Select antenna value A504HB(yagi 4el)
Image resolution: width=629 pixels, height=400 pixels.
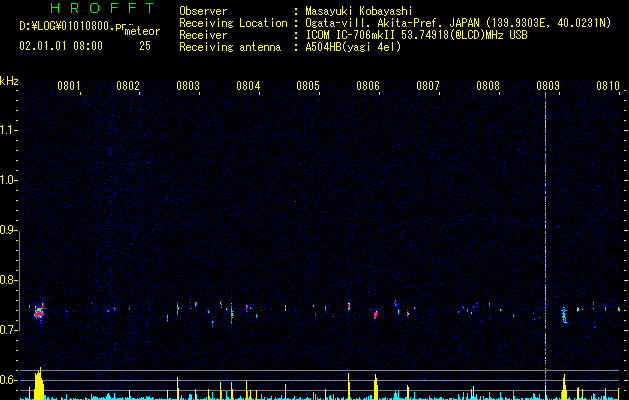point(353,47)
